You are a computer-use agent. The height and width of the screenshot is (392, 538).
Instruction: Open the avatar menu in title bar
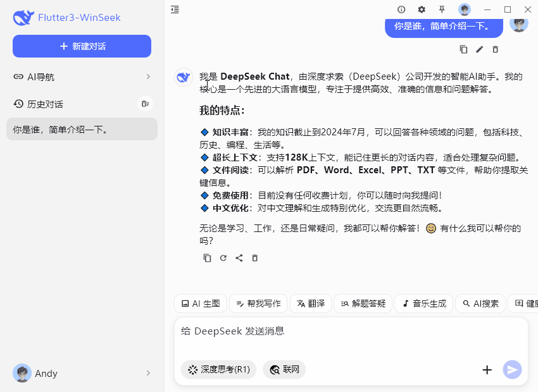pos(465,9)
